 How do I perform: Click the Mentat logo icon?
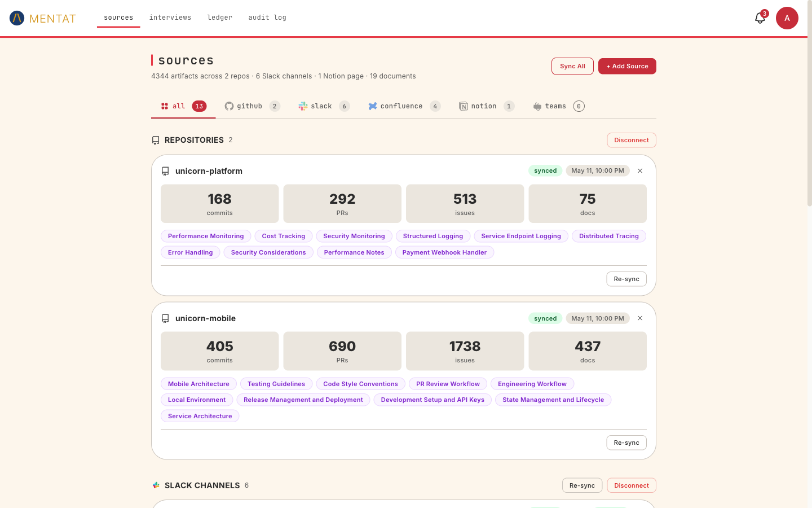click(x=17, y=18)
